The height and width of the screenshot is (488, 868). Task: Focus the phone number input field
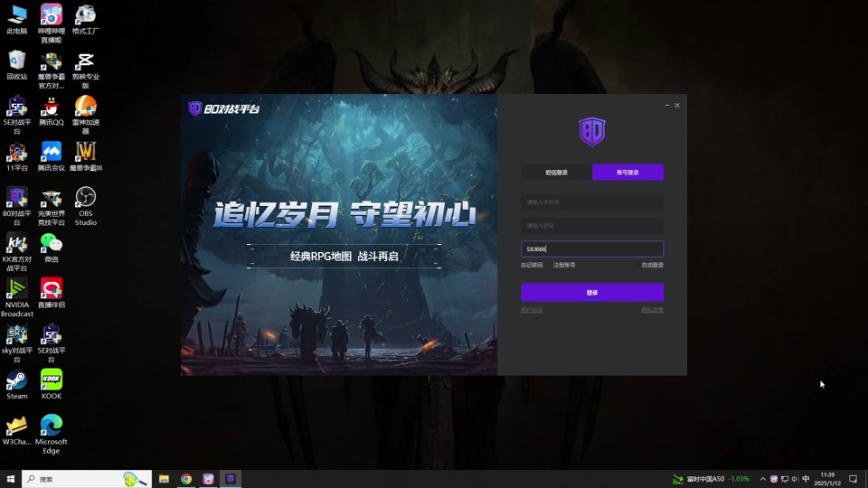tap(591, 202)
